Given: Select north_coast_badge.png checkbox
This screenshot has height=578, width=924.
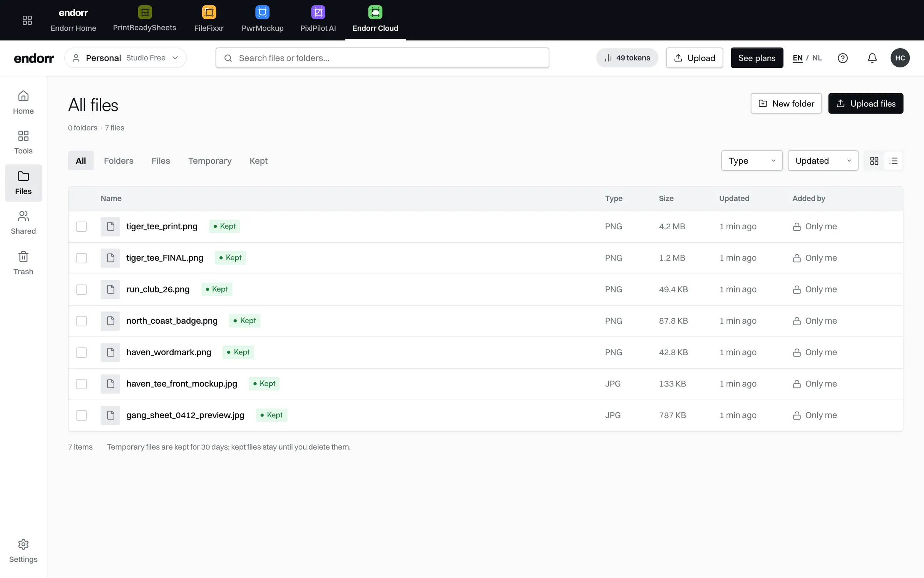Looking at the screenshot, I should click(x=81, y=321).
